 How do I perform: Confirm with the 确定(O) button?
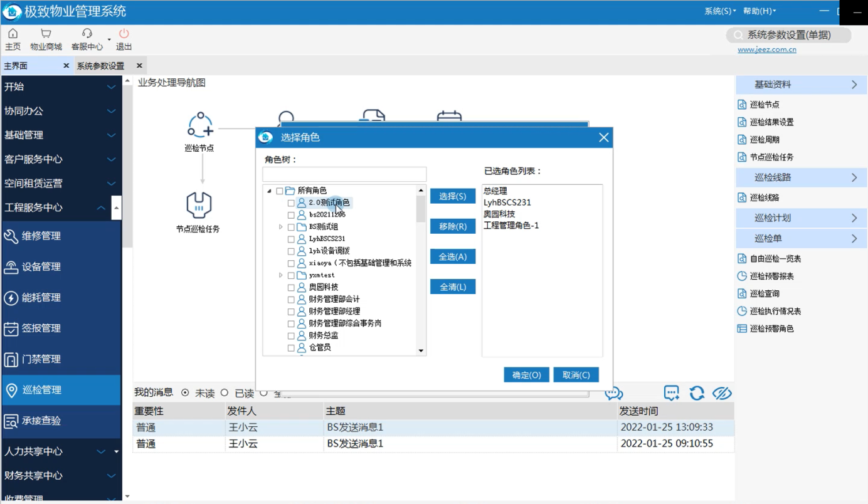(527, 375)
